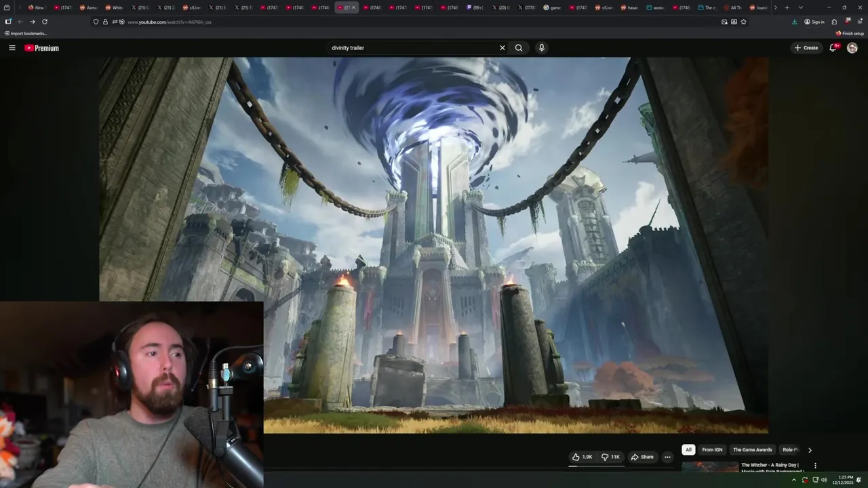Open the browser application menu
This screenshot has width=868, height=488.
click(859, 22)
